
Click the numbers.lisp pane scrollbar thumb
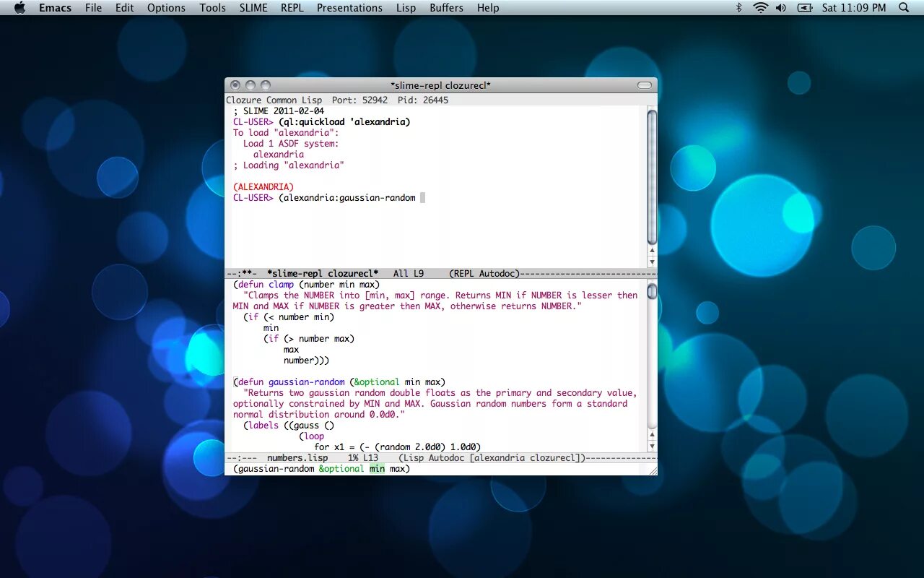coord(652,291)
